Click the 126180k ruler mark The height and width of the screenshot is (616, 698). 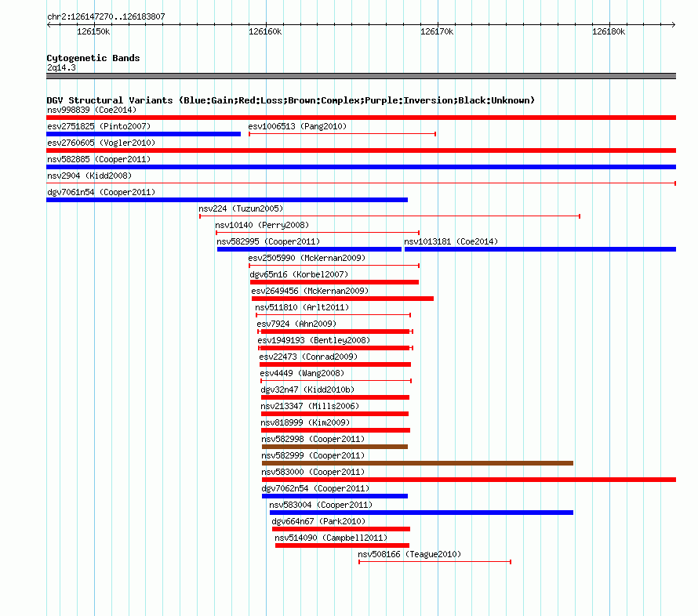609,31
